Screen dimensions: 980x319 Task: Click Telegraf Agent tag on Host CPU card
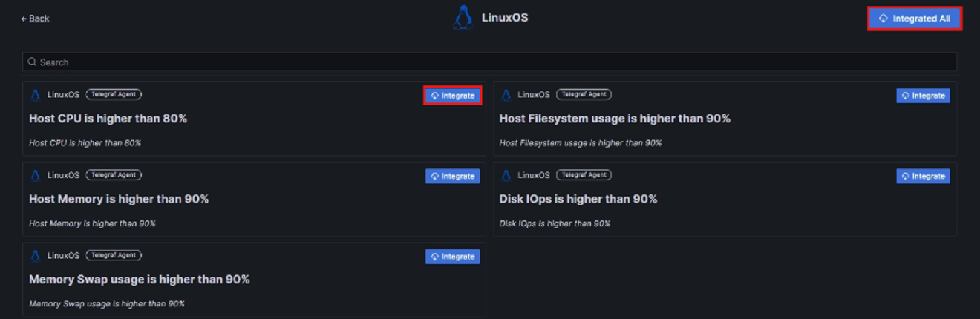click(x=114, y=95)
